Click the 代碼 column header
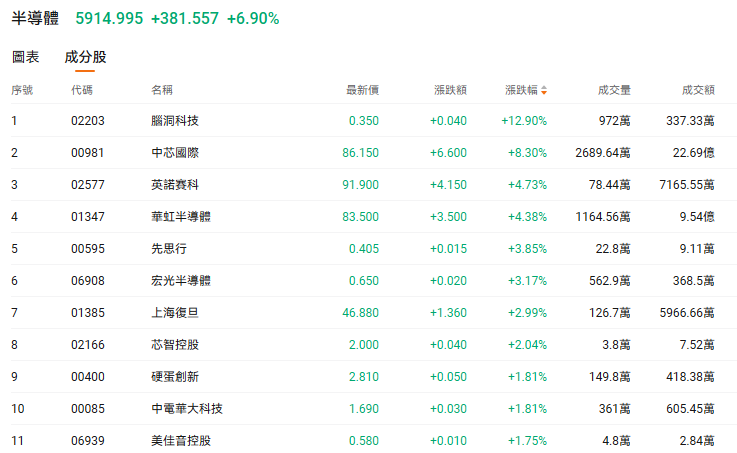The height and width of the screenshot is (453, 737). [82, 90]
